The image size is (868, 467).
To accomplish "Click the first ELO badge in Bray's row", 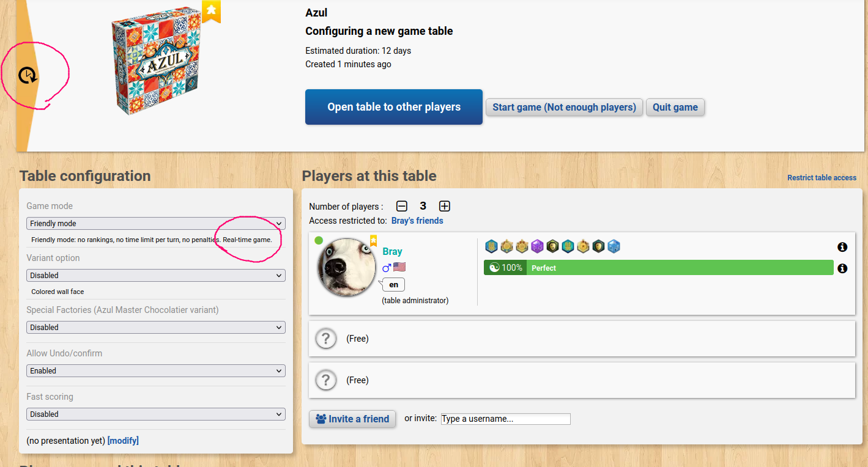I will point(491,246).
